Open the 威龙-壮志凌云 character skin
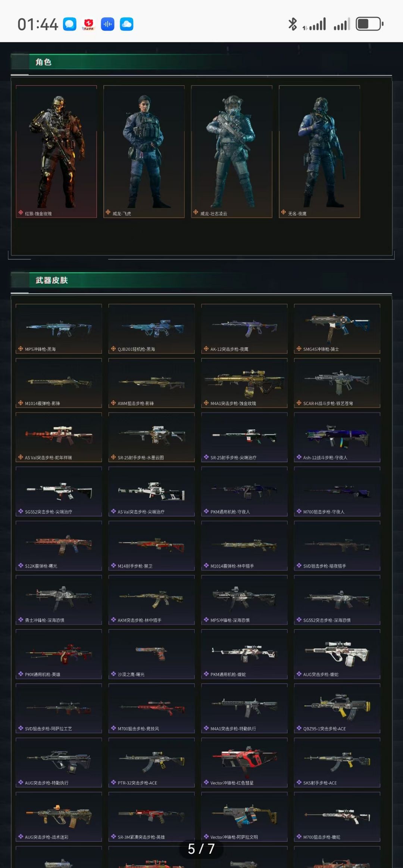Viewport: 403px width, 868px height. [232, 152]
